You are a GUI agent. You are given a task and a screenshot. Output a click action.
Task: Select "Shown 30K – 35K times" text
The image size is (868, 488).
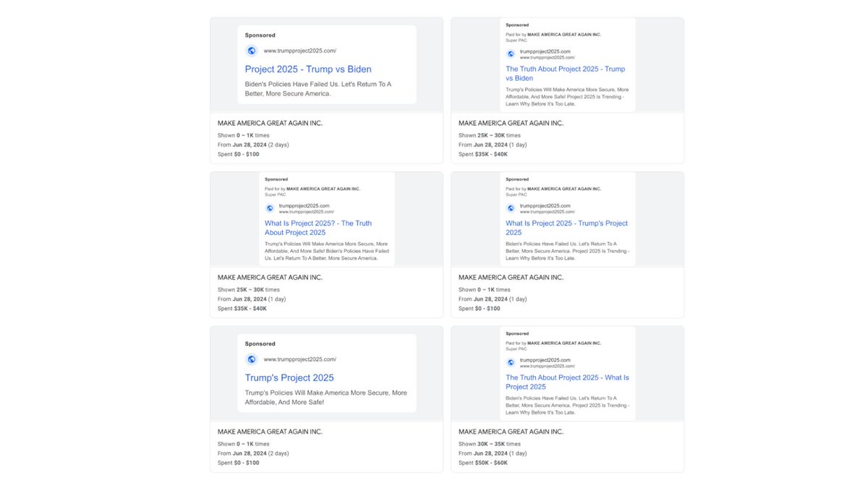(490, 444)
